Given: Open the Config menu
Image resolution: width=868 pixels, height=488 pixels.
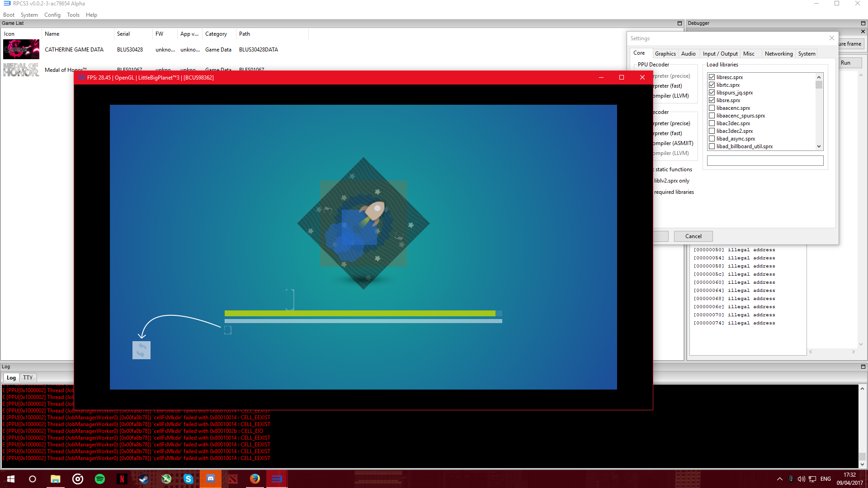Looking at the screenshot, I should coord(52,15).
